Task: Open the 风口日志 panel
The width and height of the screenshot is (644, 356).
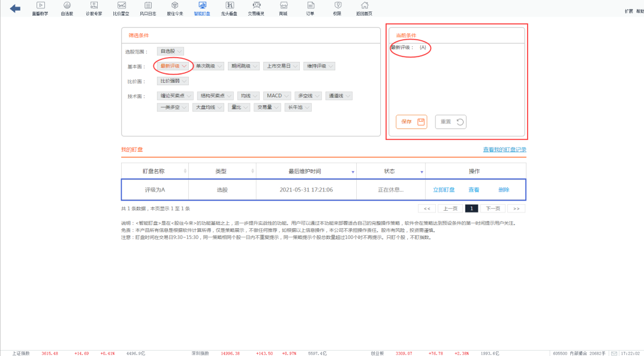Action: 148,8
